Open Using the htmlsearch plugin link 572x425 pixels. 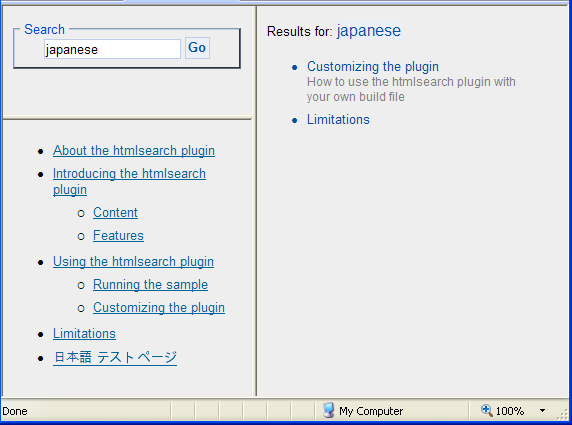[x=133, y=261]
